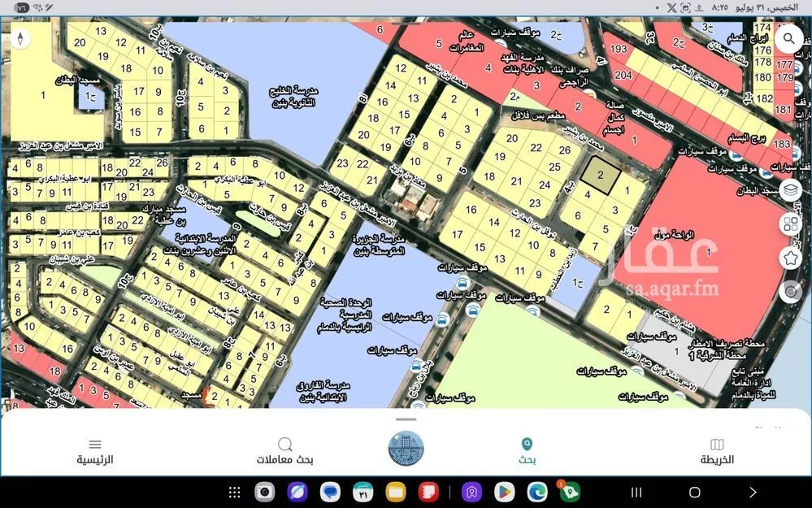Click the grid view button on the map
The height and width of the screenshot is (508, 812).
pyautogui.click(x=789, y=224)
